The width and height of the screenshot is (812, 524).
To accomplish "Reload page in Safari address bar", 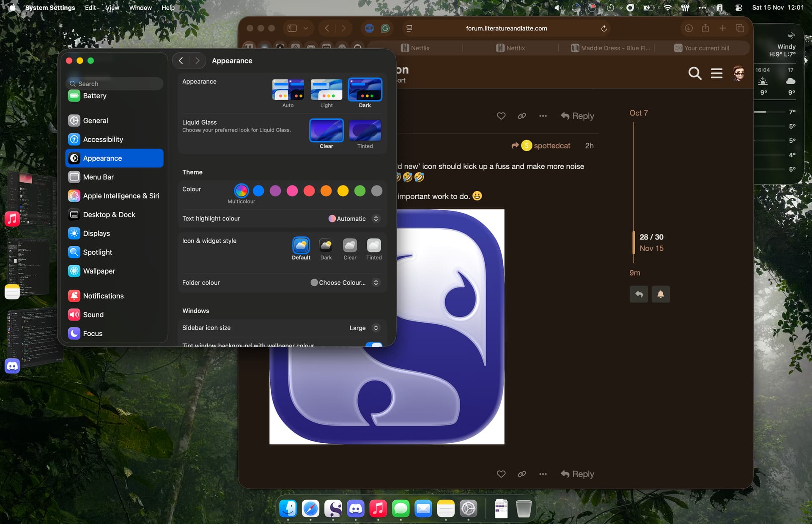I will [x=604, y=28].
